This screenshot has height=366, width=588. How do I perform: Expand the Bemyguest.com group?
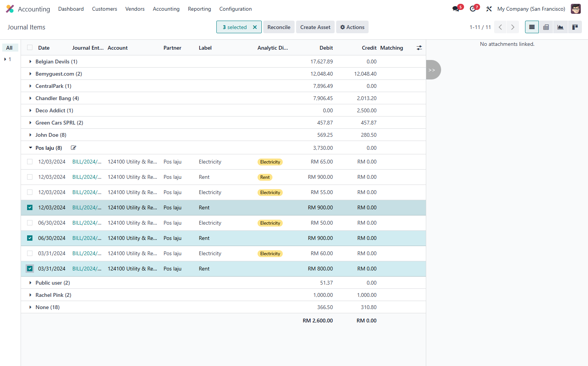31,74
